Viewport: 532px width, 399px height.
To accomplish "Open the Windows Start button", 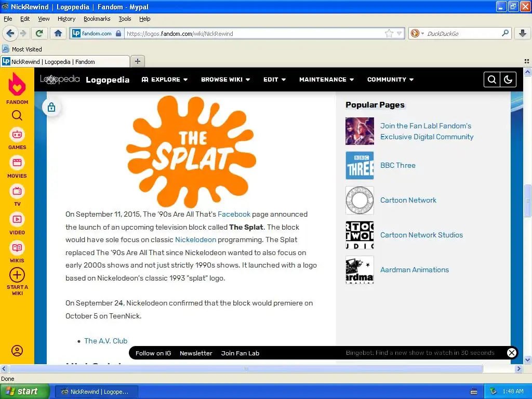I will (24, 391).
